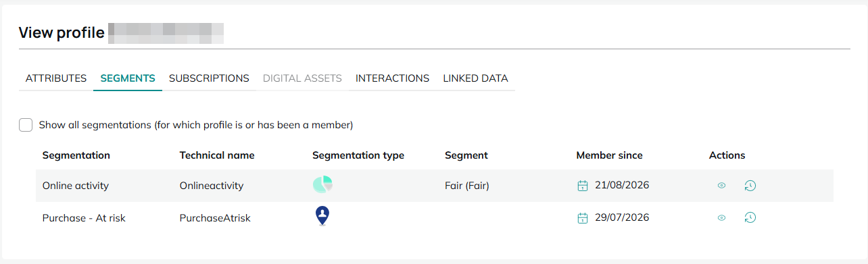This screenshot has height=264, width=868.
Task: Open the Linked Data tab
Action: [475, 78]
